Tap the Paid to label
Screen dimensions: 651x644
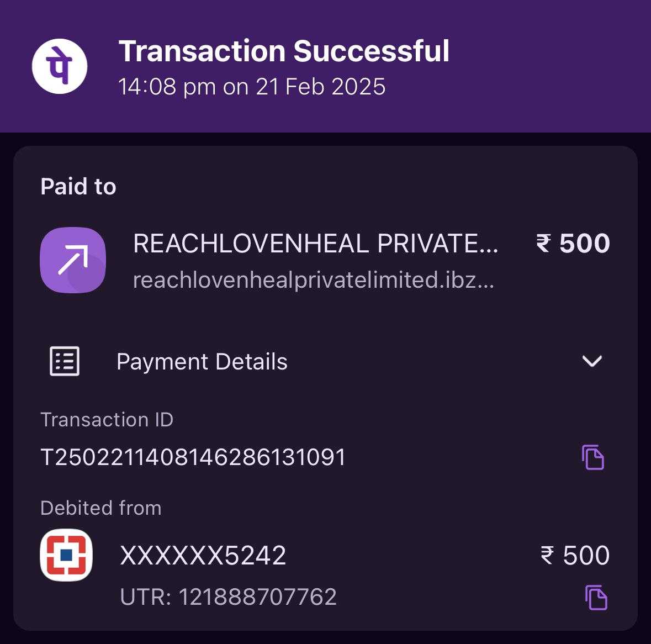click(x=78, y=186)
